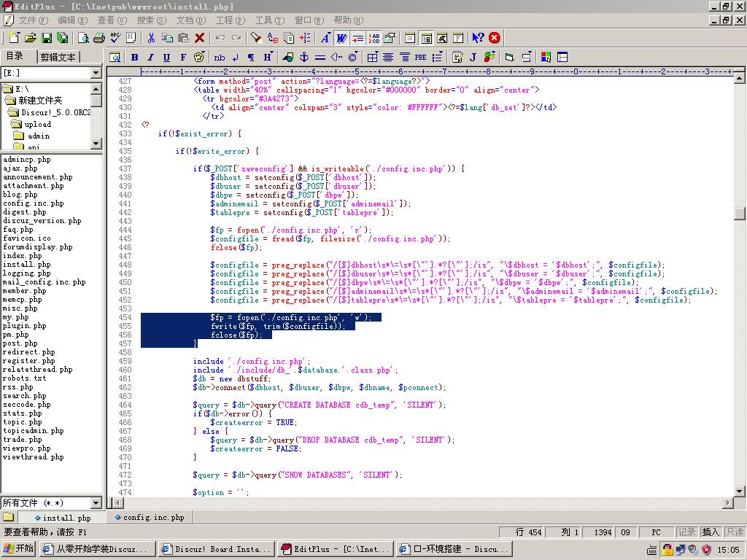Open the file filter dropdown 所有文件
Screen dimensions: 747x560
click(x=96, y=503)
